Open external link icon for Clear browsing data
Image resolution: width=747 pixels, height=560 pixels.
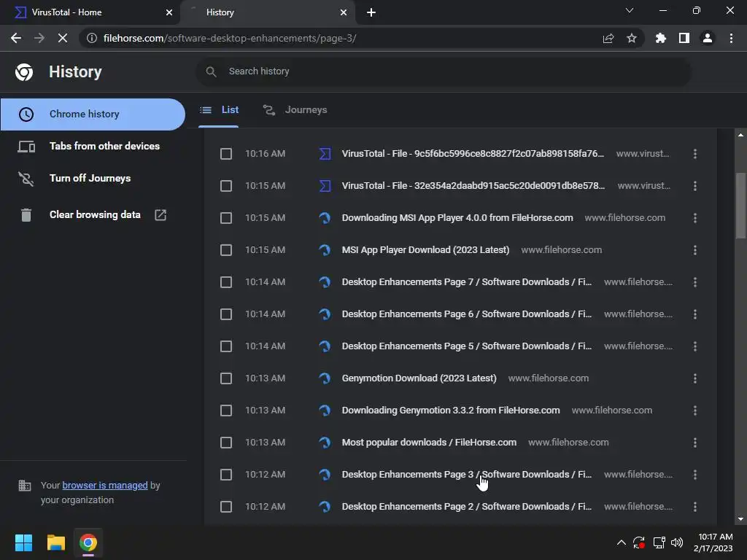[x=160, y=215]
